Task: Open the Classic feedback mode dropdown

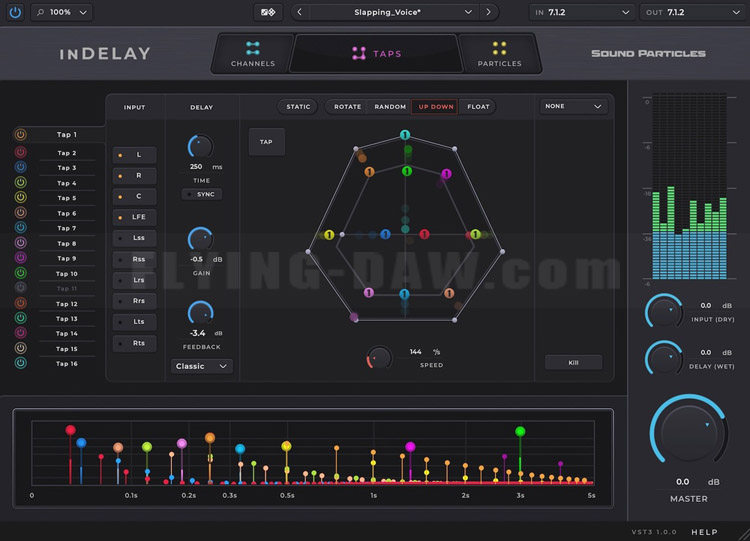Action: 201,366
